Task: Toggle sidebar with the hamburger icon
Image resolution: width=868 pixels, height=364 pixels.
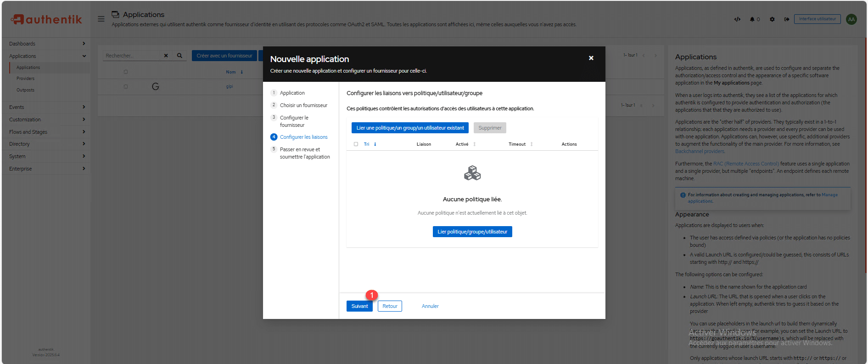Action: point(101,19)
